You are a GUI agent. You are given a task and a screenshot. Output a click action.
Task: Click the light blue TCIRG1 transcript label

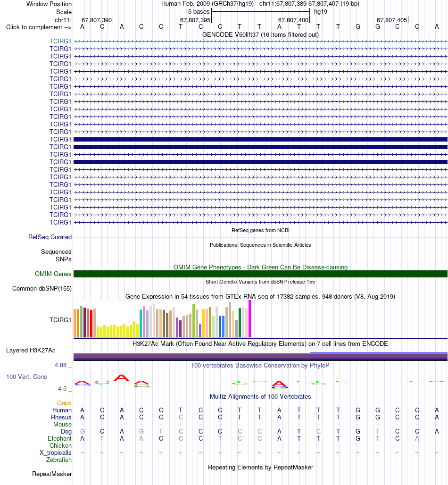tap(60, 41)
